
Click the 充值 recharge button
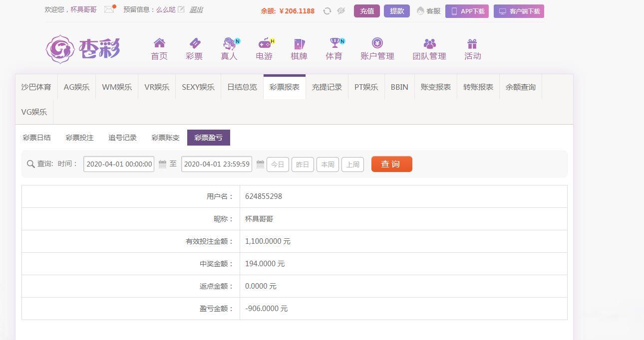point(367,11)
